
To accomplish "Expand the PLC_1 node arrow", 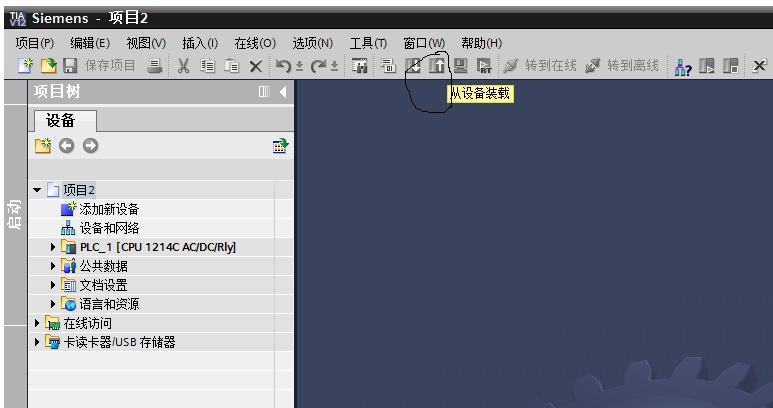I will tap(53, 247).
